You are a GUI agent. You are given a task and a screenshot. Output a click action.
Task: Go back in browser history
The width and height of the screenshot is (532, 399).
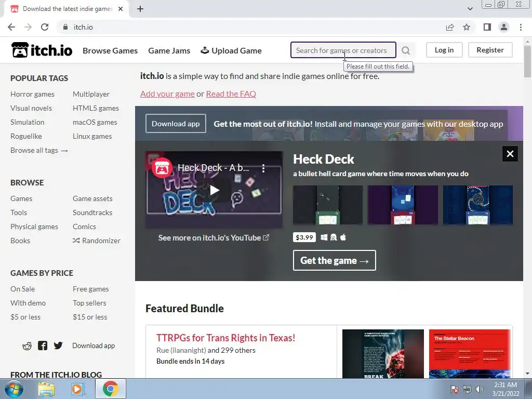coord(11,27)
